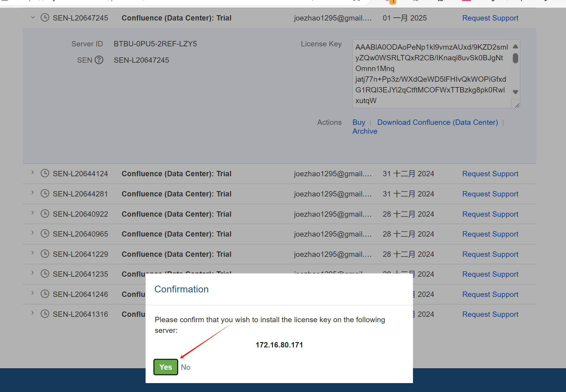Image resolution: width=566 pixels, height=392 pixels.
Task: Click the date 01 一月 2025
Action: tap(405, 18)
